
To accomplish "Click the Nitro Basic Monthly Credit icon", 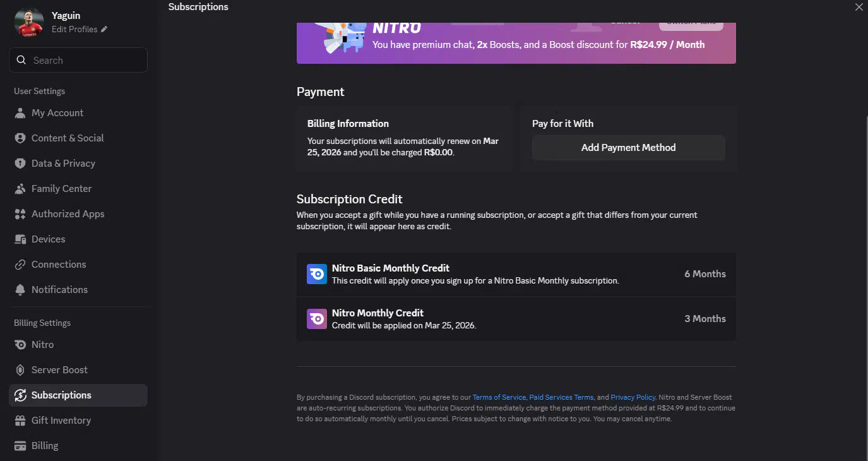I will (317, 274).
